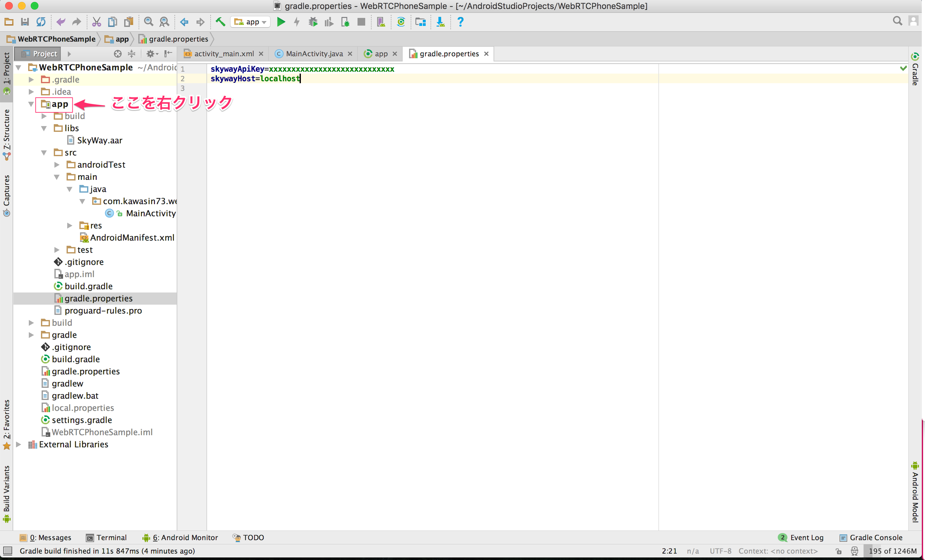
Task: Open Search Everywhere magnifier at top right
Action: pyautogui.click(x=897, y=21)
